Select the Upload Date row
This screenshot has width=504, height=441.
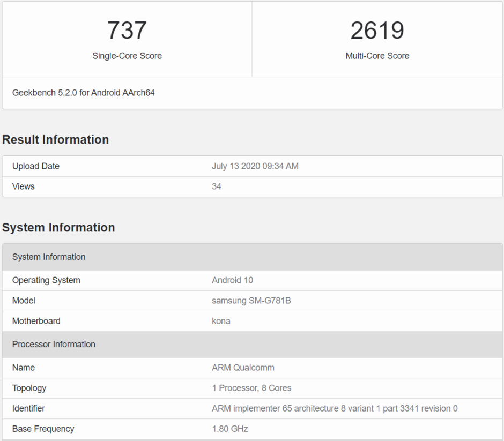(36, 166)
